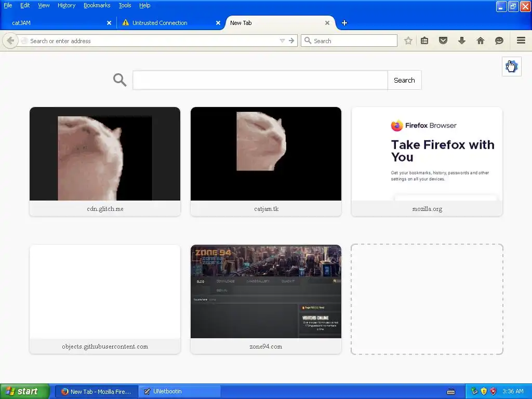Close the New Tab tab
Image resolution: width=532 pixels, height=399 pixels.
(327, 23)
